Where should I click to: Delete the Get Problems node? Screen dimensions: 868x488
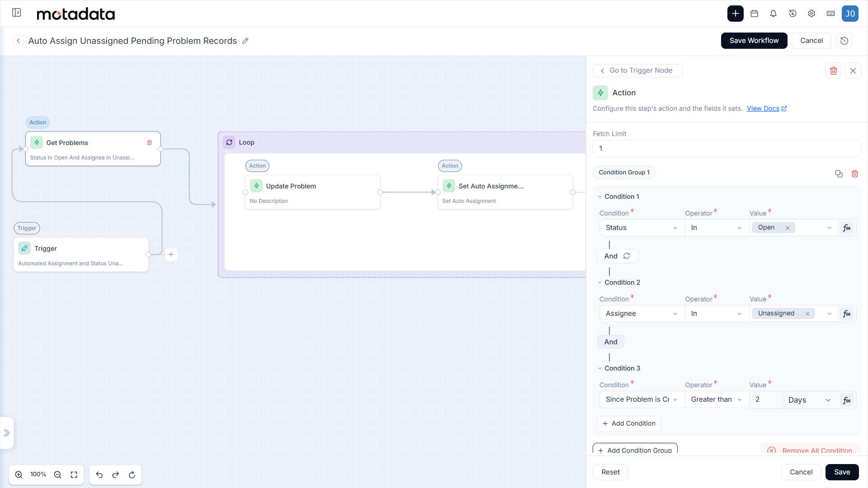coord(149,143)
